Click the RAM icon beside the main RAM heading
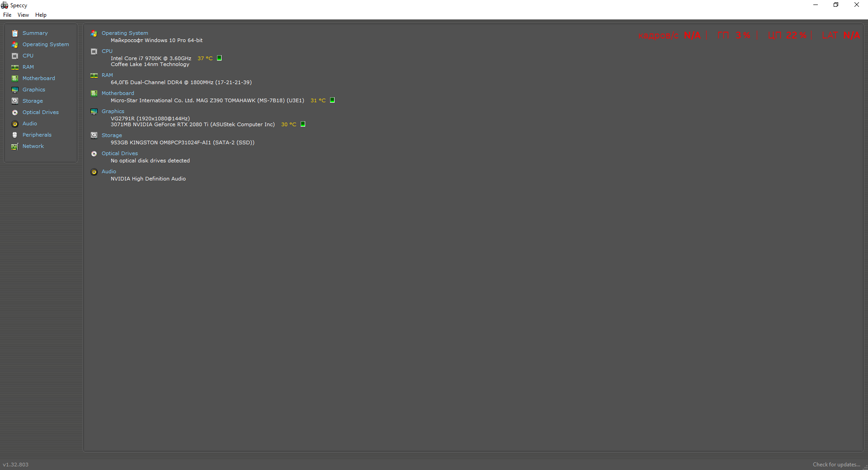This screenshot has width=868, height=470. click(x=94, y=76)
